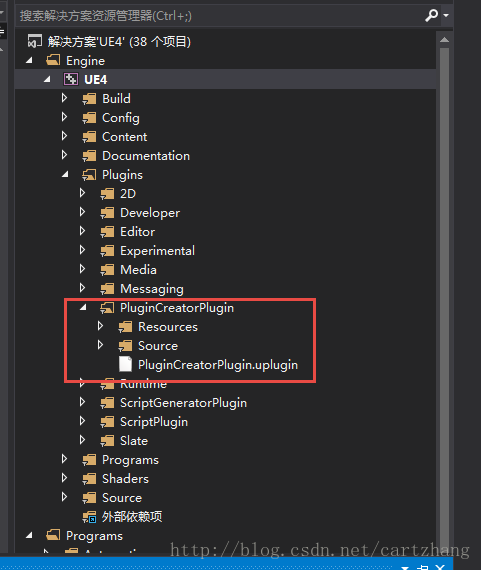The image size is (481, 570).
Task: Click Source folder icon below Shaders
Action: click(x=89, y=497)
